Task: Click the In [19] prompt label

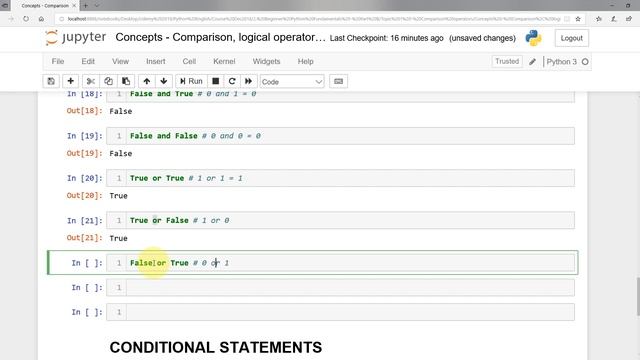Action: click(x=84, y=136)
